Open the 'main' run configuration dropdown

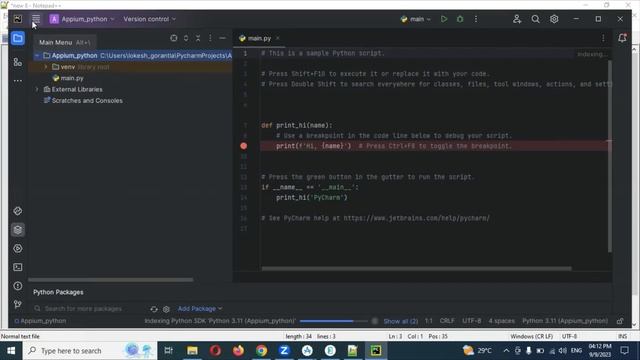coord(416,19)
